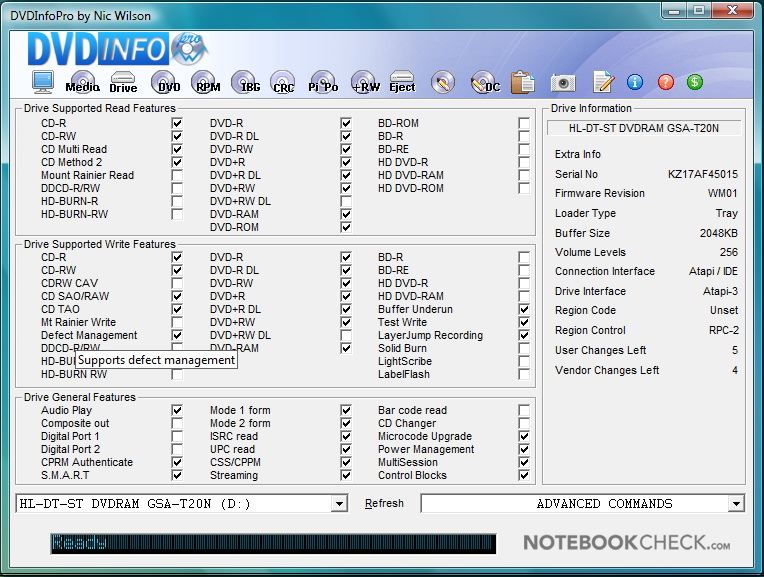Image resolution: width=764 pixels, height=577 pixels.
Task: Toggle Defect Management checkbox
Action: pyautogui.click(x=177, y=335)
